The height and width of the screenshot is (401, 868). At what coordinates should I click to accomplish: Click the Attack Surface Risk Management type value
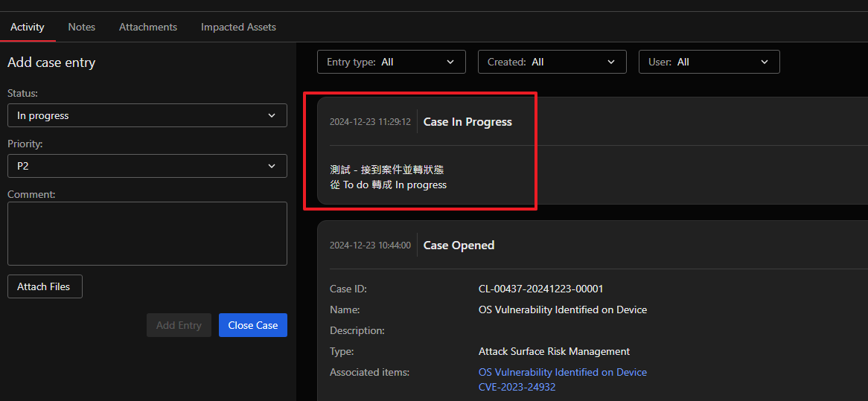554,351
